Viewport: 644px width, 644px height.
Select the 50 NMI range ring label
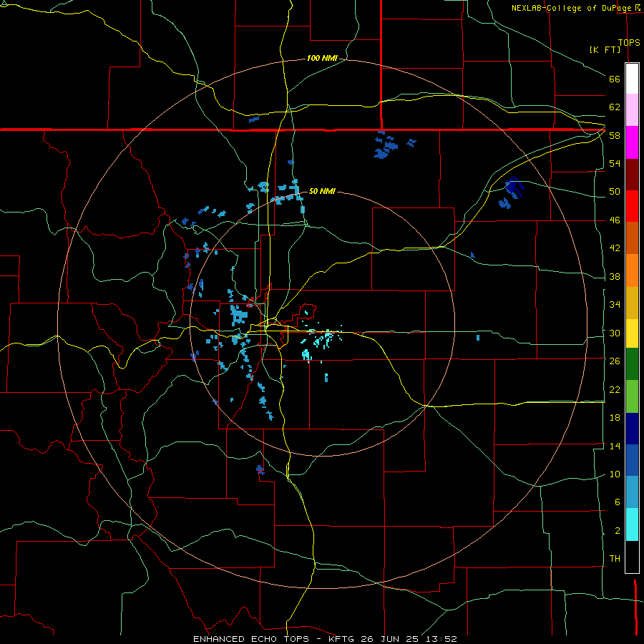322,191
